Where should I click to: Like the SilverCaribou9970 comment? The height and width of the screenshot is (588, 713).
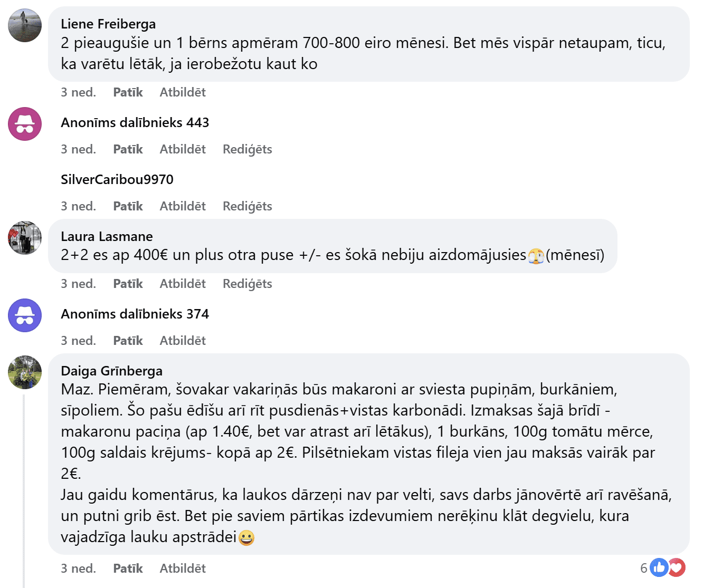click(x=128, y=206)
